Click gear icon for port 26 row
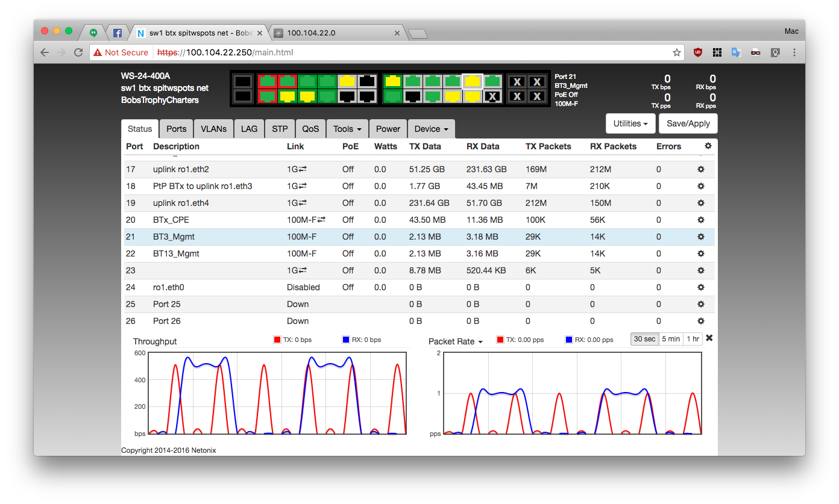This screenshot has width=839, height=504. (x=700, y=321)
